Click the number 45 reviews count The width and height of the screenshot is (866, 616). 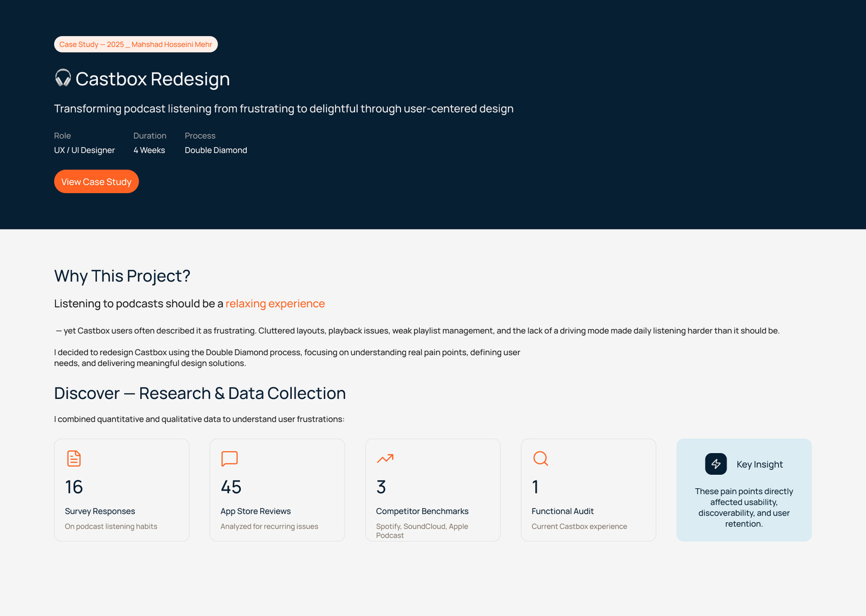click(x=231, y=487)
